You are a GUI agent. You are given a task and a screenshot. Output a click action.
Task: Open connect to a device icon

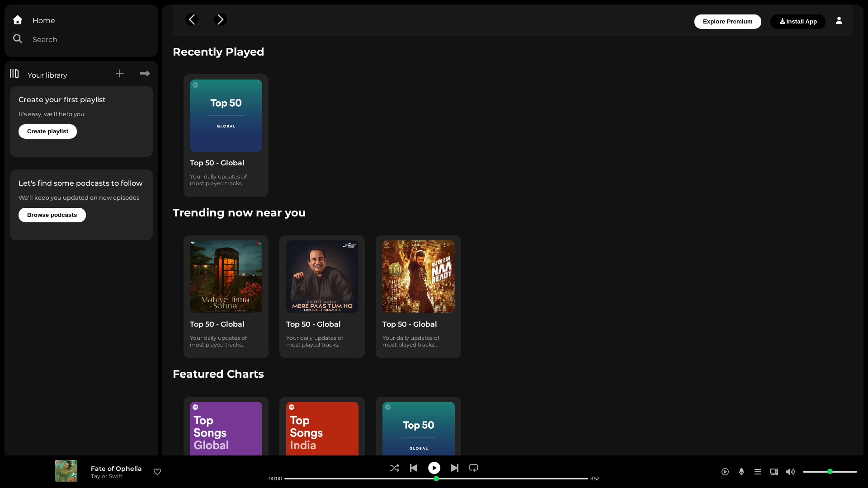774,472
